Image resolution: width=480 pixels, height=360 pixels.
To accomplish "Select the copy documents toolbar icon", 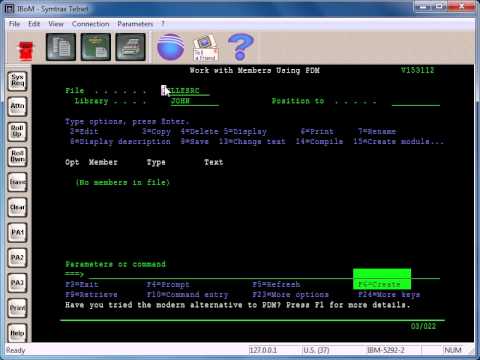I will pos(61,47).
